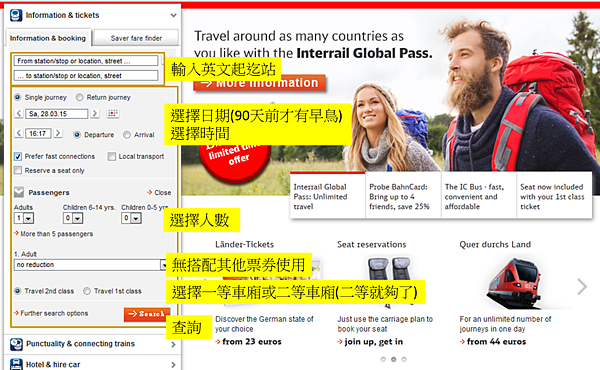
Task: Click the Quer durchs Land heading
Action: (495, 244)
